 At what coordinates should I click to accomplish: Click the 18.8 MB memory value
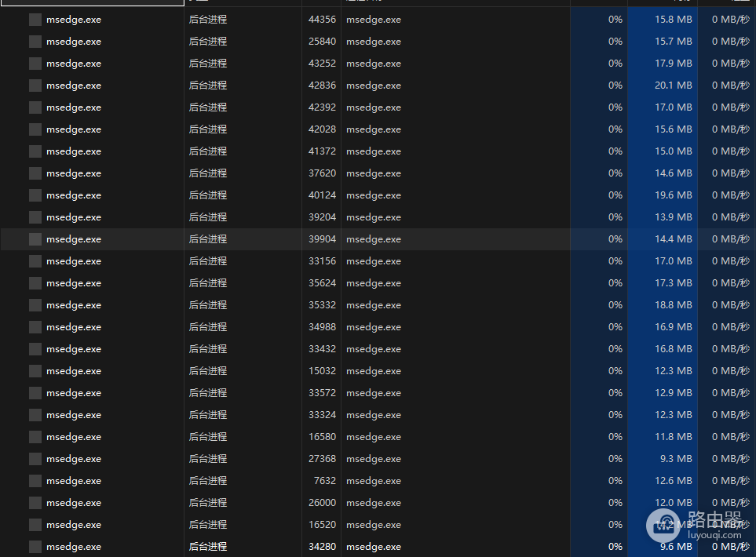673,305
